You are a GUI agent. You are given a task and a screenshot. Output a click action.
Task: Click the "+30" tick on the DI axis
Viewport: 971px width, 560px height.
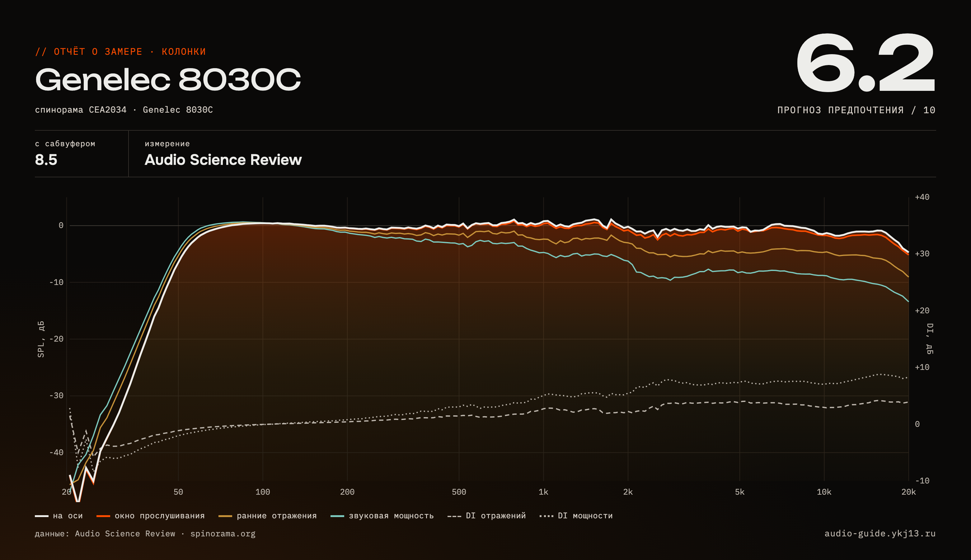(922, 254)
